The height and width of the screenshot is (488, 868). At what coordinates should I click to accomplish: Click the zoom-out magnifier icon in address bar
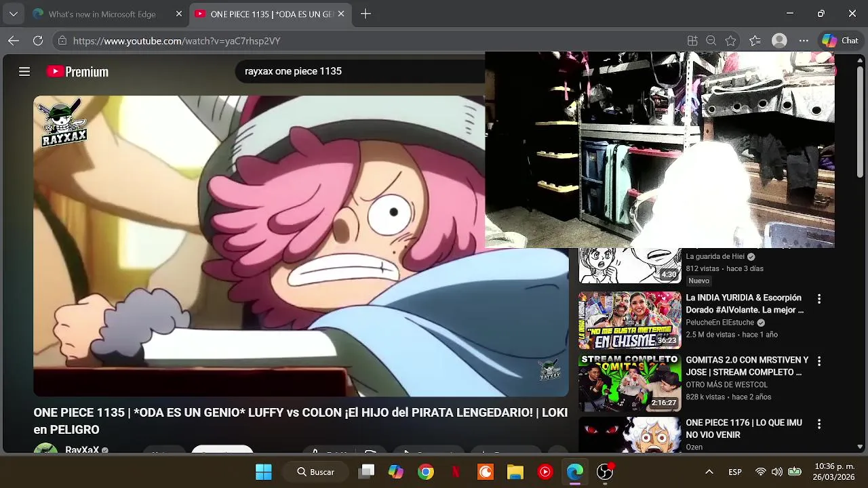pyautogui.click(x=711, y=41)
